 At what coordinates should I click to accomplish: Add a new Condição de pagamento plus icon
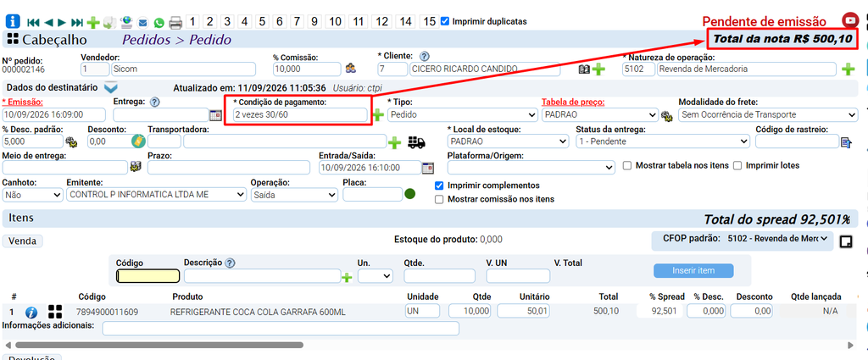coord(378,115)
